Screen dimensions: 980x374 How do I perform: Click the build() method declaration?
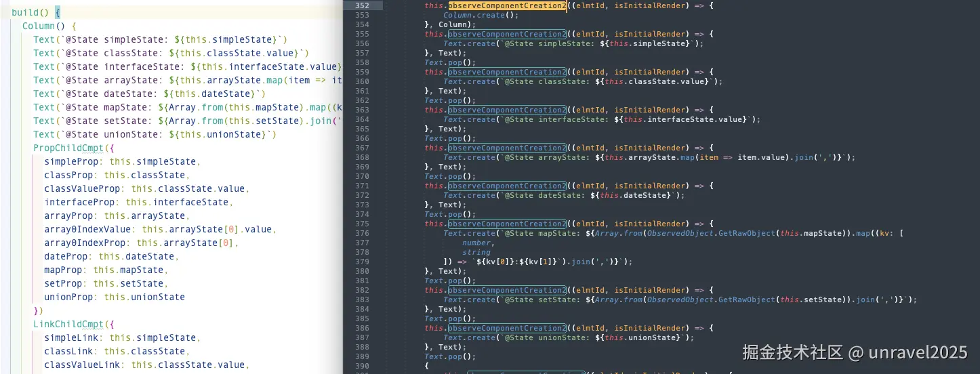tap(36, 12)
